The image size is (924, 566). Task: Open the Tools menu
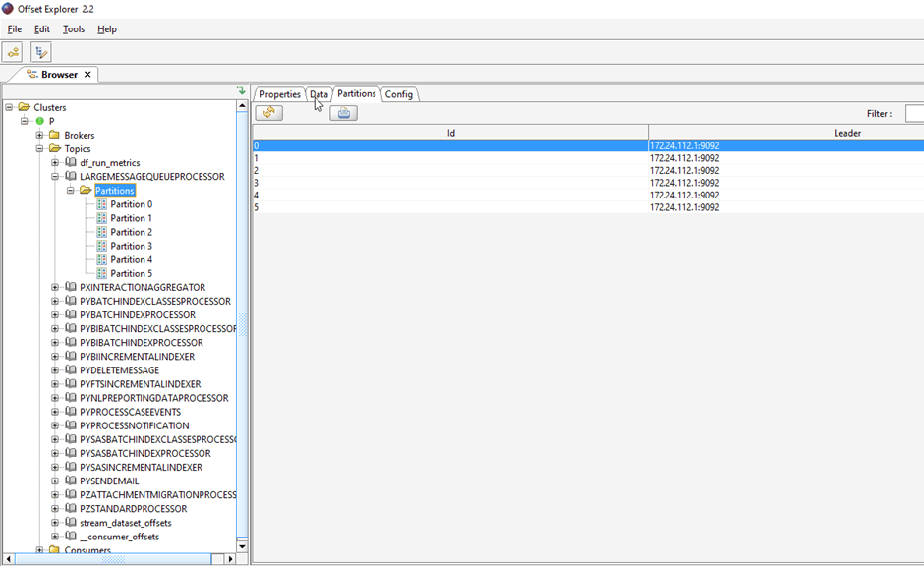coord(74,29)
